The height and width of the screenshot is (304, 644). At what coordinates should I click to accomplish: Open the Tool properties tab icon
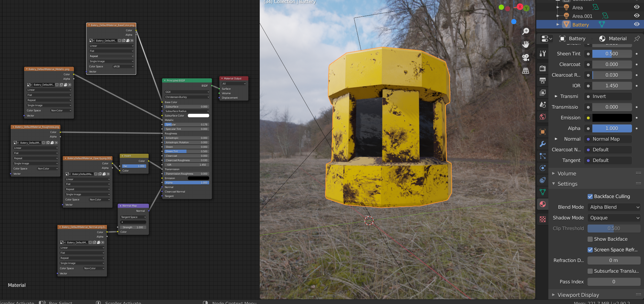click(x=543, y=53)
